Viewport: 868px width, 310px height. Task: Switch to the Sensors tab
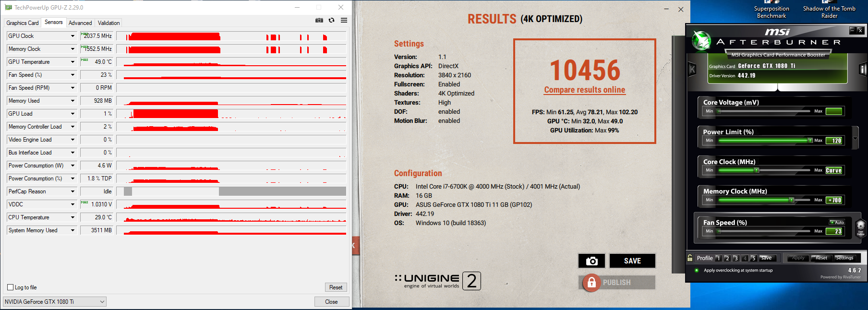point(53,22)
